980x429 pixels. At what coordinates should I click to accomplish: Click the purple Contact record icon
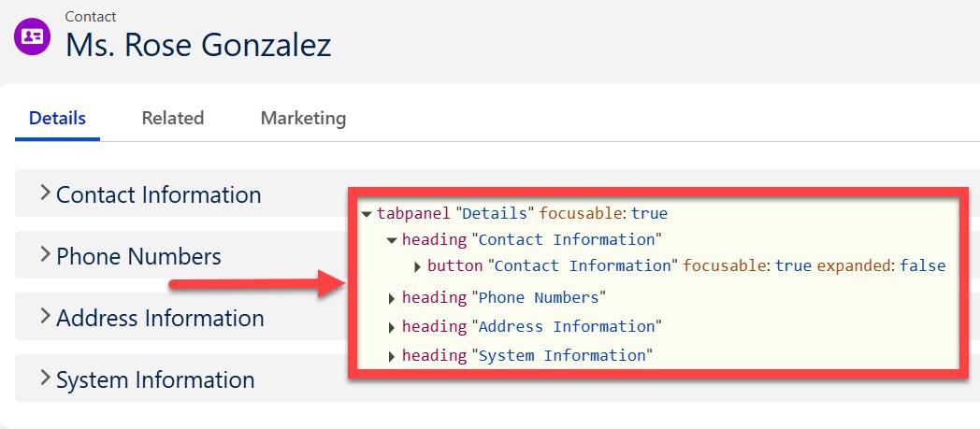[x=32, y=36]
